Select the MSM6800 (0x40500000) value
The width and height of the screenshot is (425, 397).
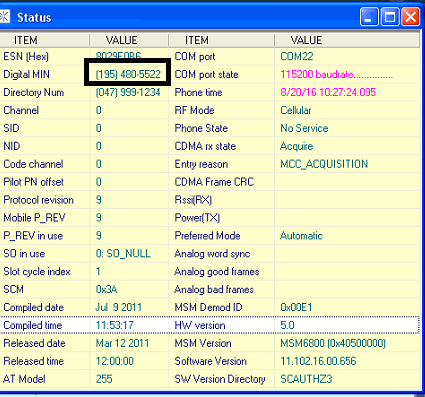[x=333, y=343]
